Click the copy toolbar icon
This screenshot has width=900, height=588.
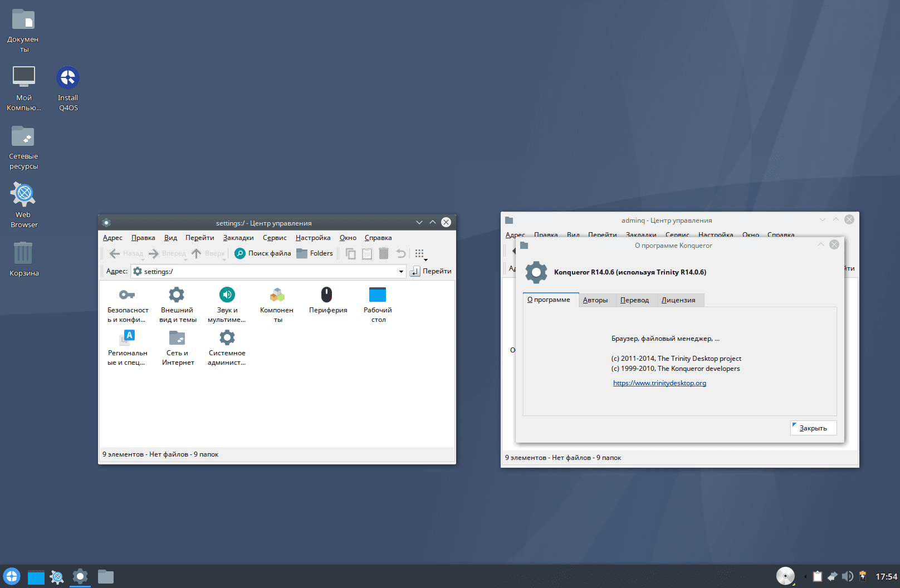(350, 253)
